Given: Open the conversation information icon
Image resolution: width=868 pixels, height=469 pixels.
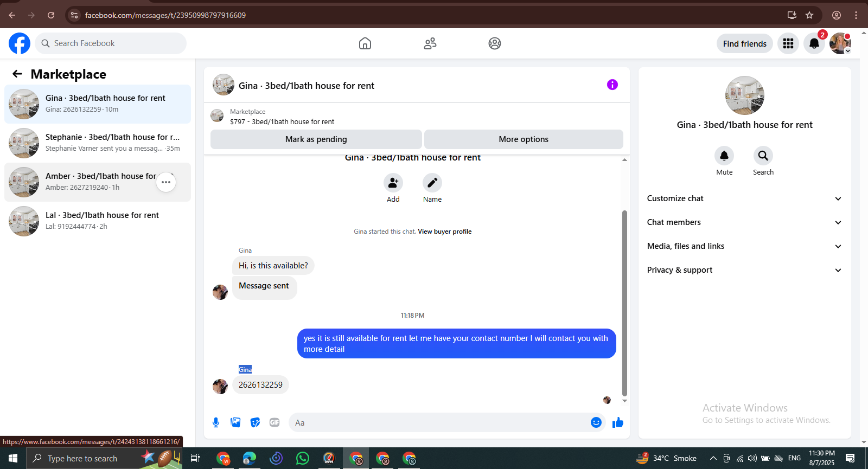Looking at the screenshot, I should tap(612, 85).
